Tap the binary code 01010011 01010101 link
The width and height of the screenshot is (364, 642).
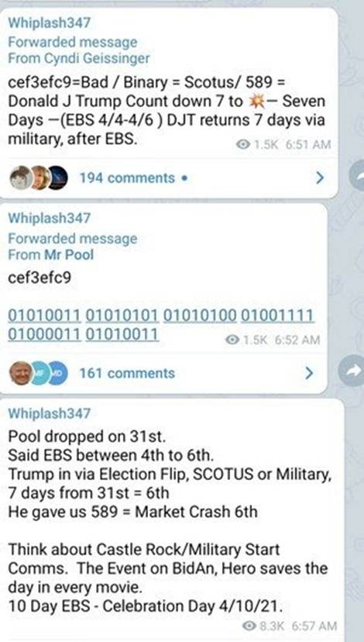click(x=83, y=316)
